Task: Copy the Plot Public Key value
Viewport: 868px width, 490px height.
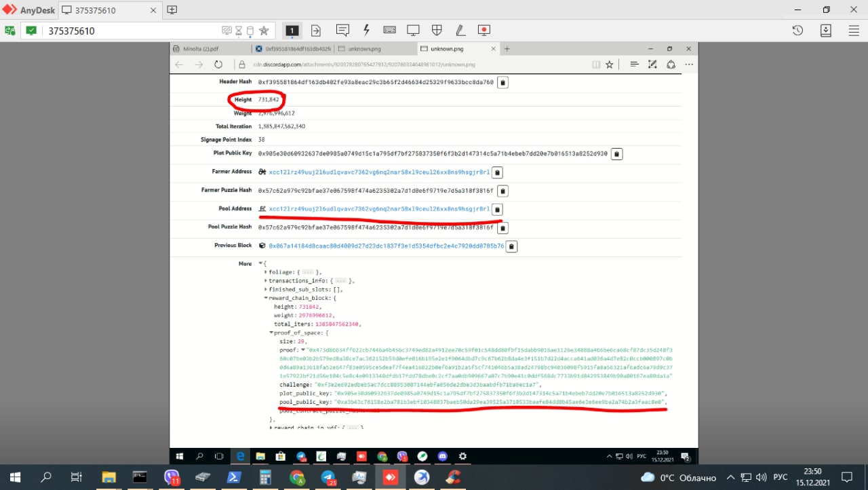Action: pos(616,154)
